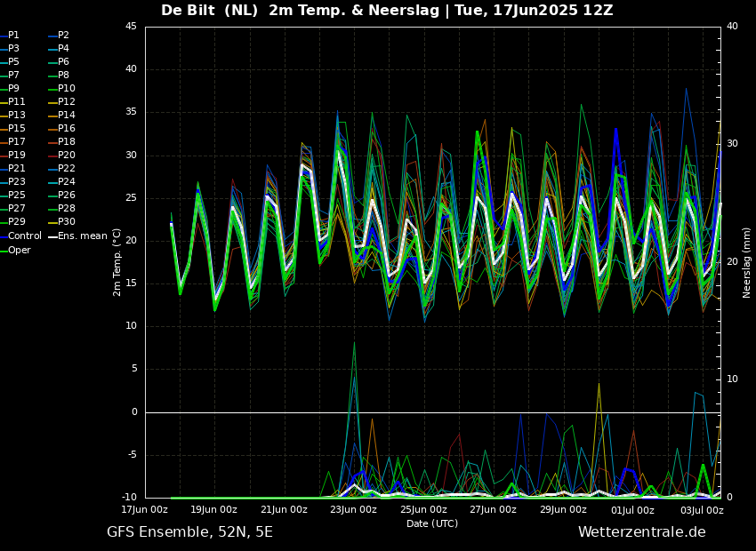Click the P1 legend entry

(x=13, y=36)
